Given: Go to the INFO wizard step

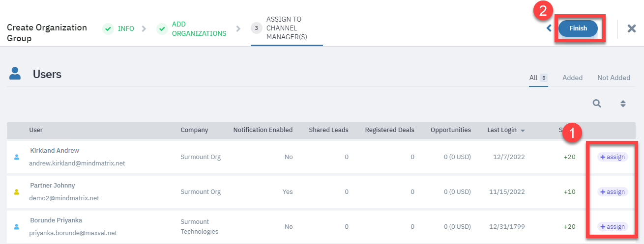Looking at the screenshot, I should click(126, 29).
